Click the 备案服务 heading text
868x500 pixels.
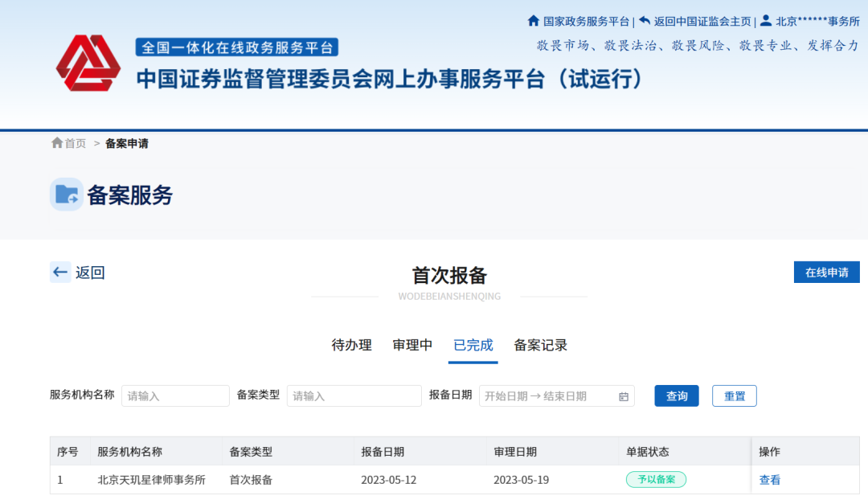click(130, 195)
